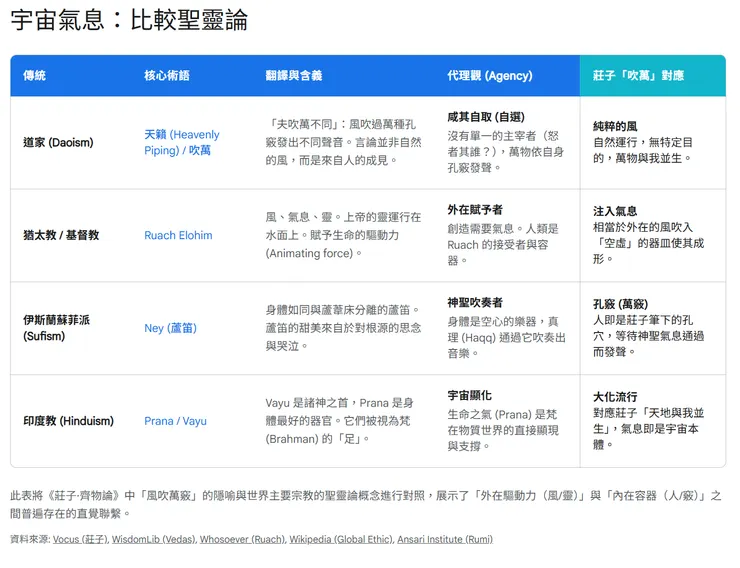The width and height of the screenshot is (740, 568).
Task: Click the Ruach Elohim term
Action: (x=178, y=235)
